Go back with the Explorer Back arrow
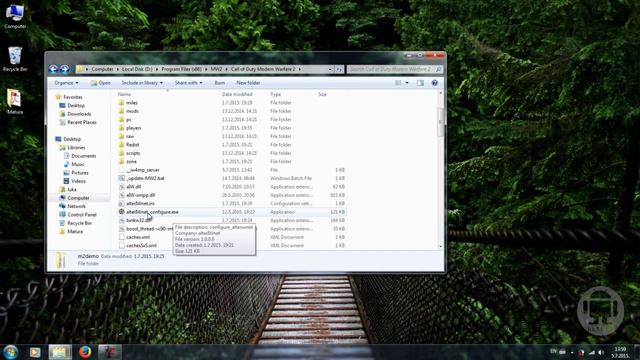Image resolution: width=640 pixels, height=360 pixels. (53, 69)
